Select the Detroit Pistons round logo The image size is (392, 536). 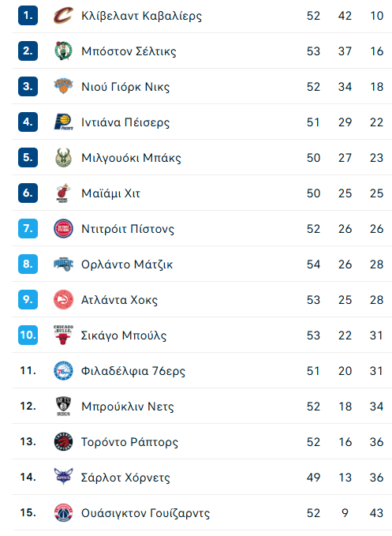pyautogui.click(x=64, y=229)
